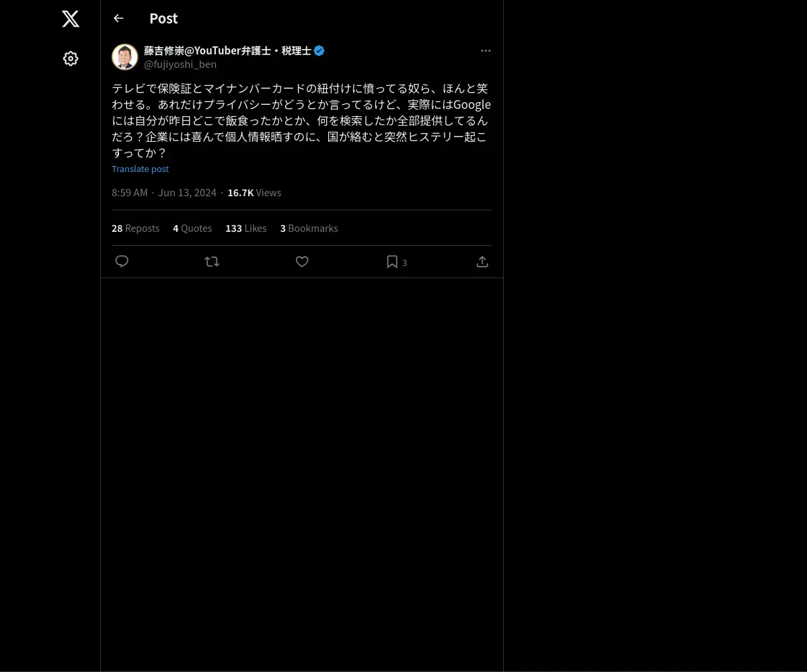Click the Jun 13, 2024 timestamp
The height and width of the screenshot is (672, 807).
(187, 193)
